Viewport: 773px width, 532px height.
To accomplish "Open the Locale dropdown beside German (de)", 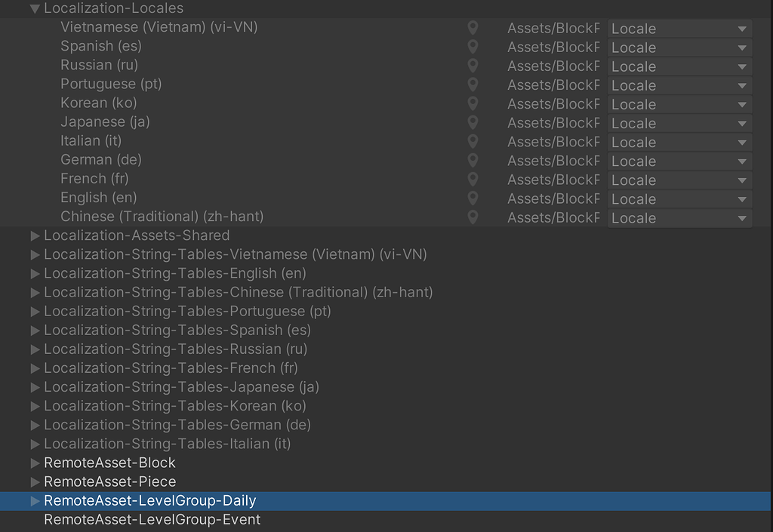I will pos(679,160).
